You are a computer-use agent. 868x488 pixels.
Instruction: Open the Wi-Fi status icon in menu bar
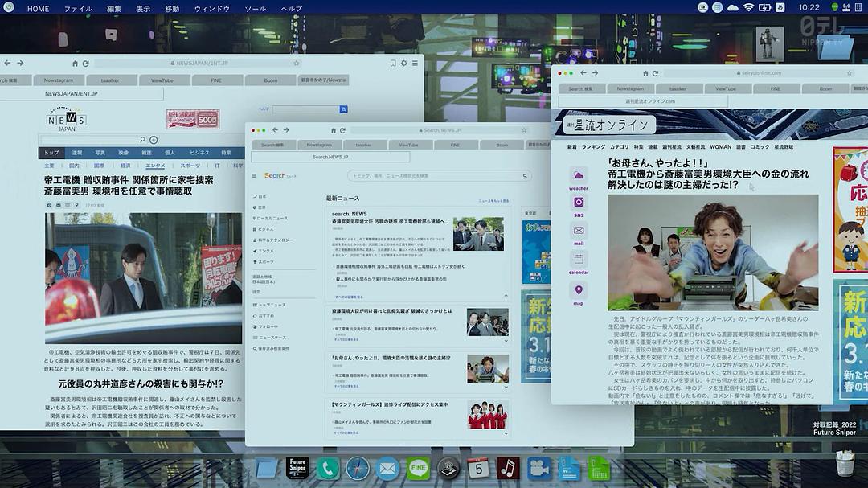(x=748, y=8)
